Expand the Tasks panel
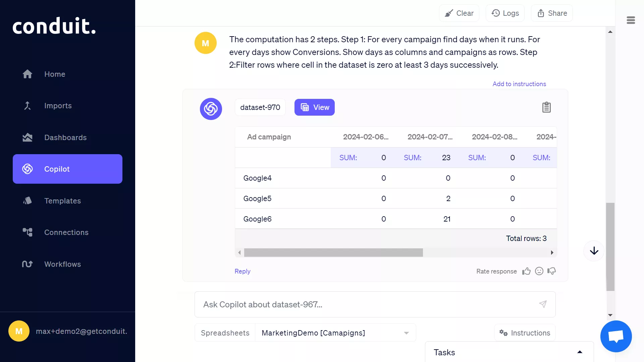This screenshot has height=362, width=644. [580, 352]
